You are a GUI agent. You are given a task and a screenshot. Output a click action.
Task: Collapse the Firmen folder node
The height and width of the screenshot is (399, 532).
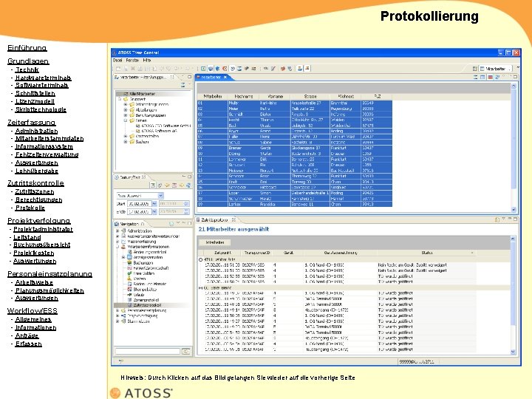click(126, 120)
